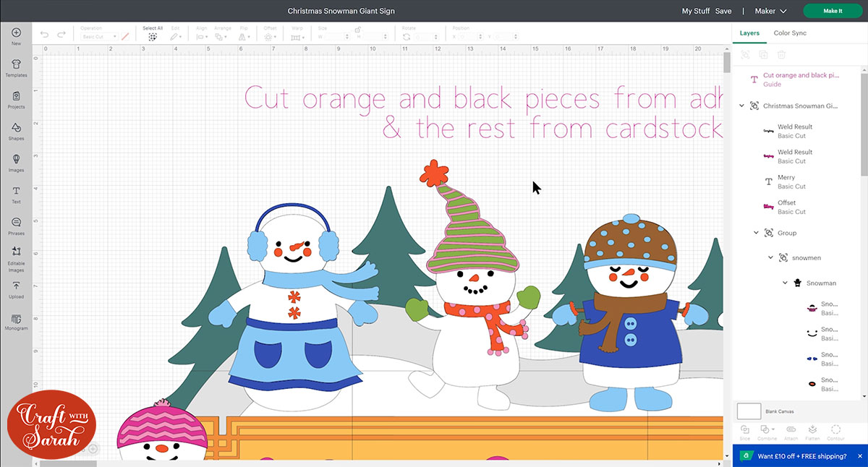Collapse the snowmen group in Layers
Screen dimensions: 868x467
[x=771, y=258]
